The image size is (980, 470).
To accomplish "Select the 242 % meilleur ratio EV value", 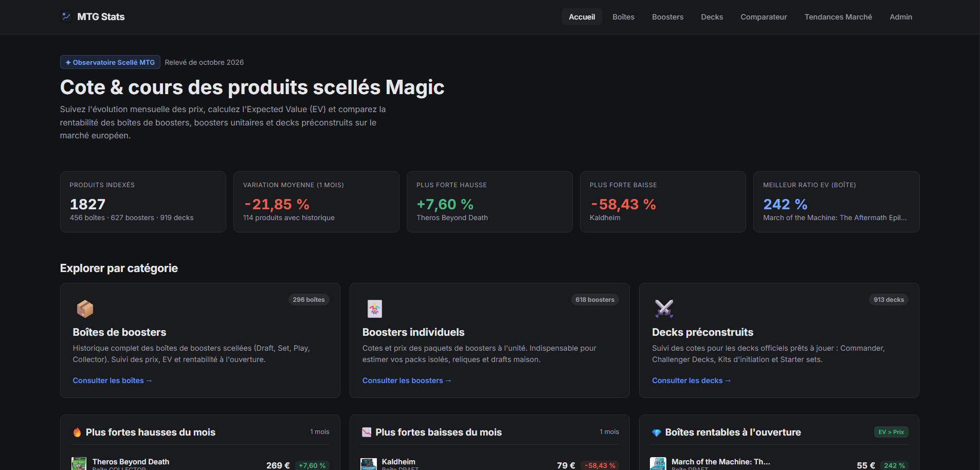I will pyautogui.click(x=785, y=204).
